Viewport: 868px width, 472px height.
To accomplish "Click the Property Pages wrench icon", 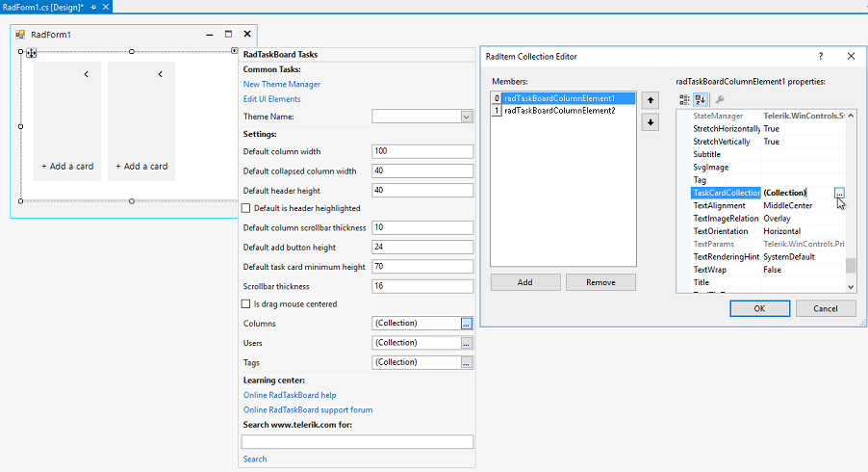I will tap(720, 100).
